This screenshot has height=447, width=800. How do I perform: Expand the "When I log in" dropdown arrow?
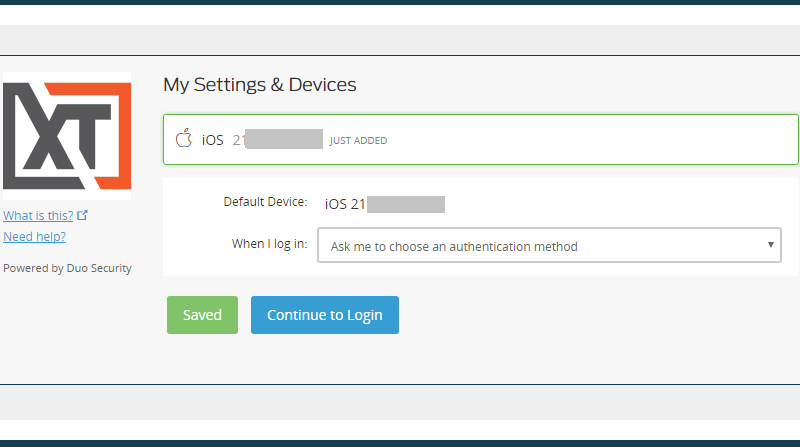(x=770, y=245)
